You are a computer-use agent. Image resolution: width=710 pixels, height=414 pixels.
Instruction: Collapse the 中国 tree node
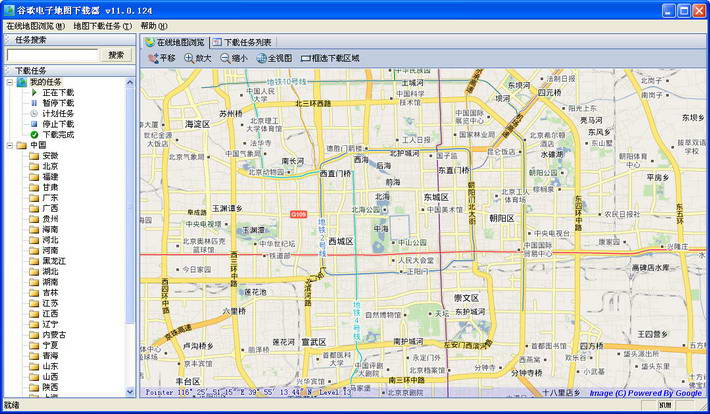(x=10, y=145)
